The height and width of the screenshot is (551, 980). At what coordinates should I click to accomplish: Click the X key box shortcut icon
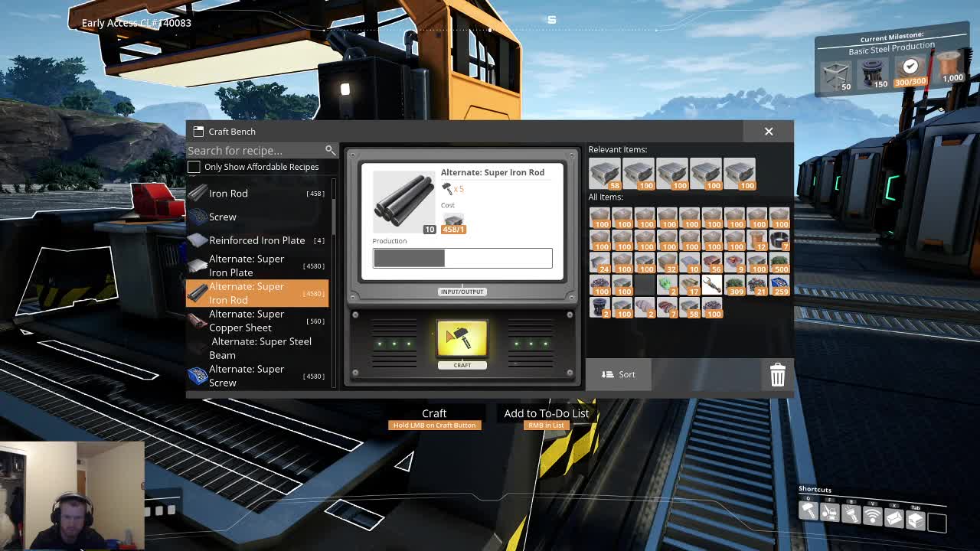click(894, 518)
